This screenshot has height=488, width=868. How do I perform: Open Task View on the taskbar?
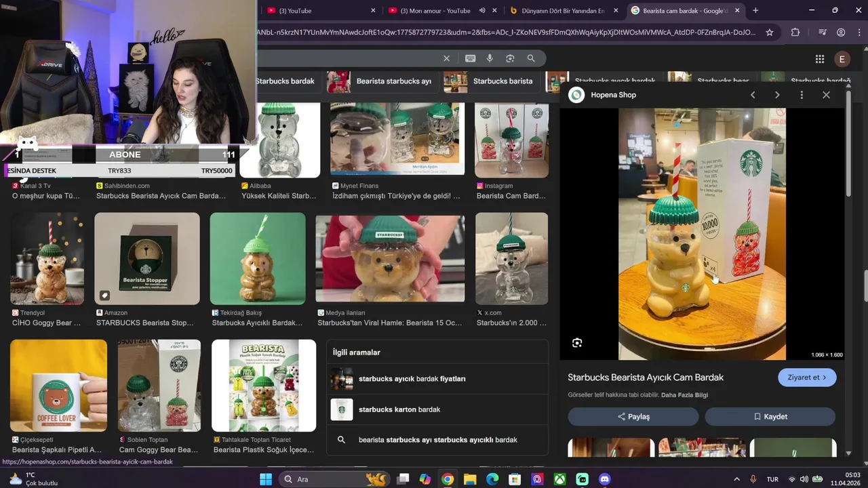[403, 479]
